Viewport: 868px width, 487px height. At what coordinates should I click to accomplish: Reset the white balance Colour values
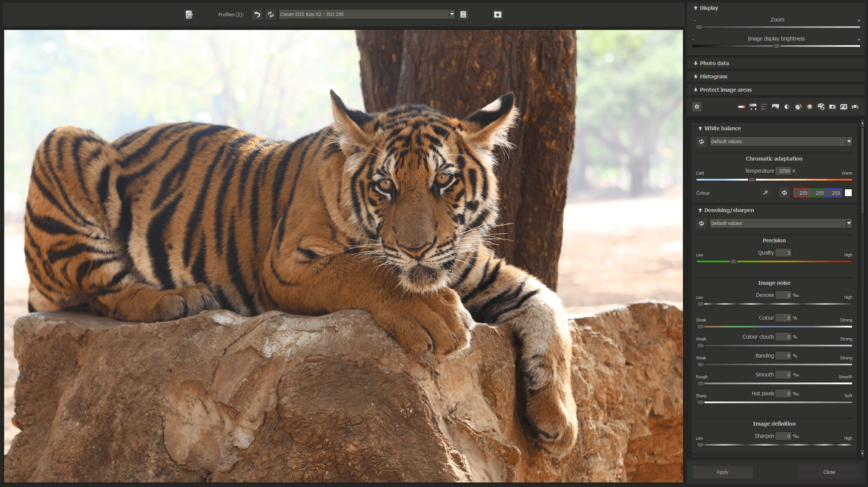784,193
